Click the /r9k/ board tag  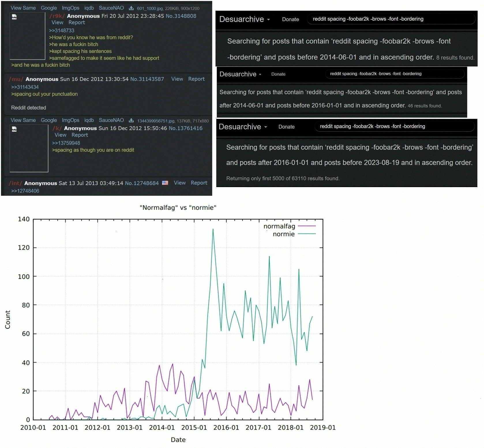(x=57, y=16)
